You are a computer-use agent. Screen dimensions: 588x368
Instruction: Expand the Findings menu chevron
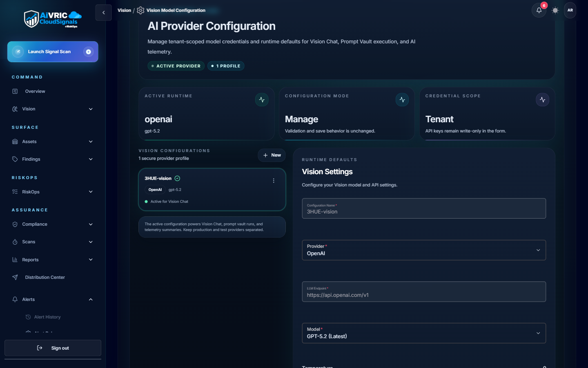[91, 159]
